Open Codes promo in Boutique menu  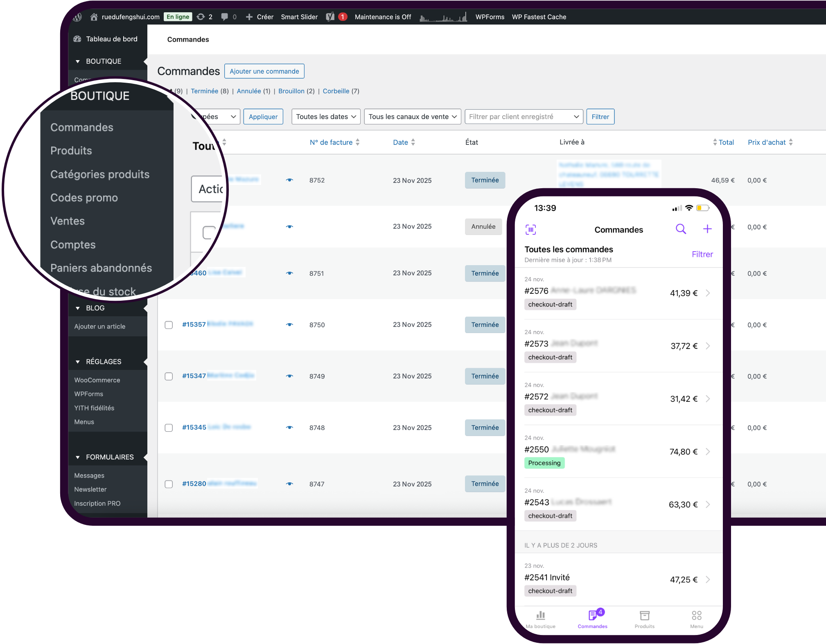pos(84,198)
